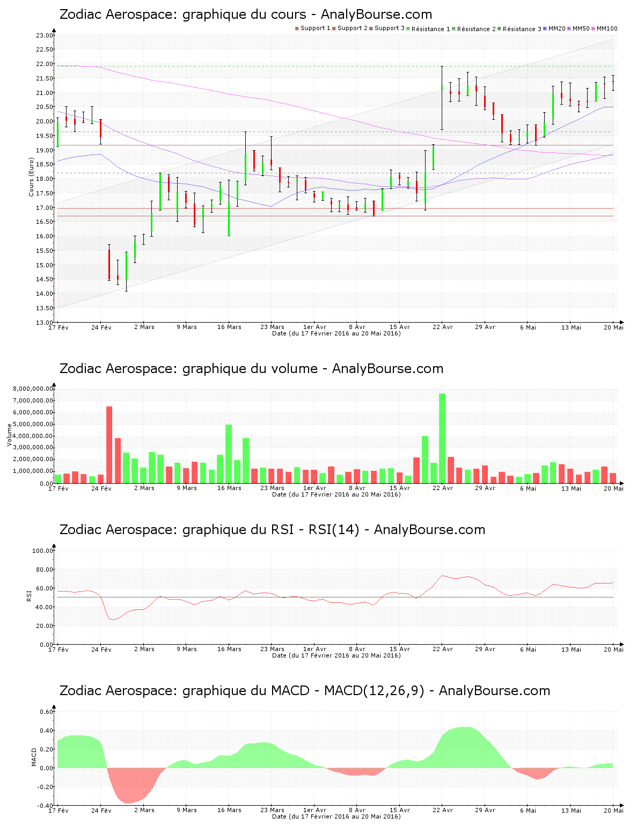Viewport: 644px width, 832px height.
Task: Click the 'Résistance 2' legend label
Action: click(477, 29)
